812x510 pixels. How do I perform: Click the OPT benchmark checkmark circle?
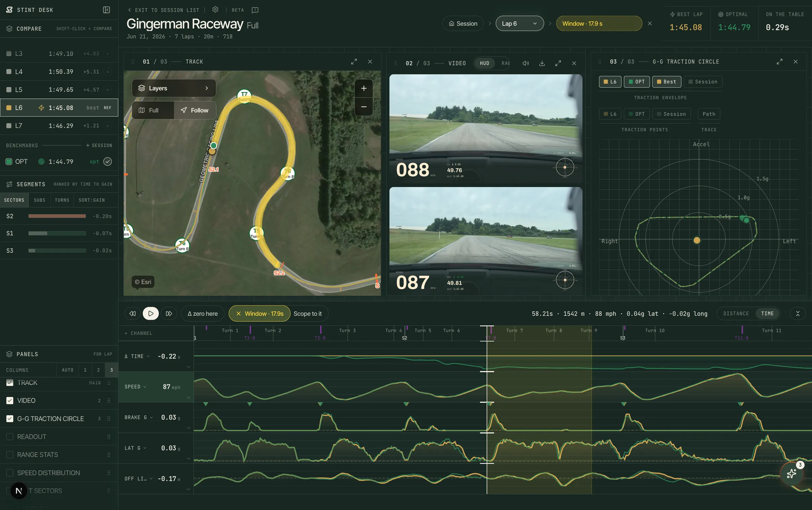[108, 161]
